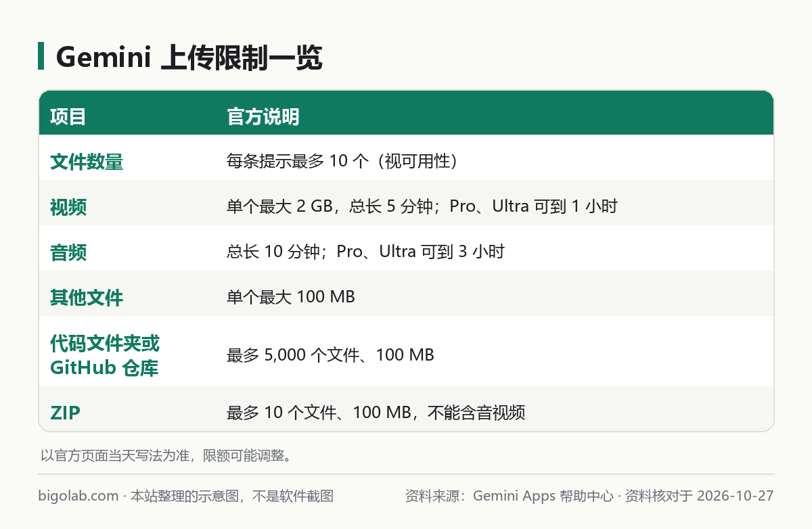Click the cell starting "总长 10 分钟"
Image resolution: width=812 pixels, height=529 pixels.
(365, 252)
